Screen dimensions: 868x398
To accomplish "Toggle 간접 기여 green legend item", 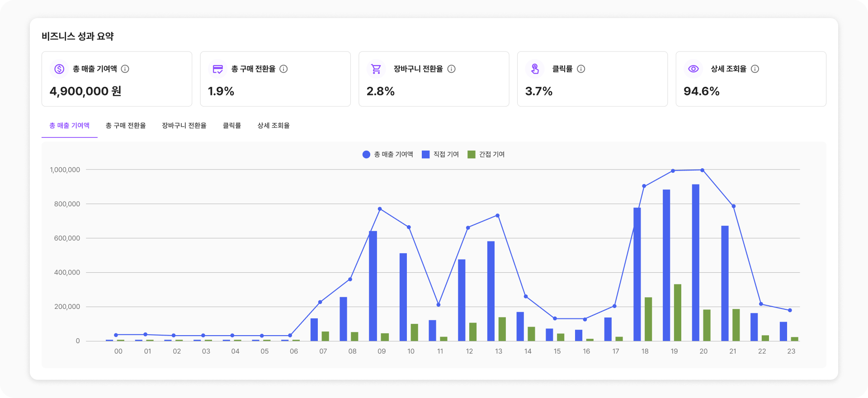I will pyautogui.click(x=486, y=155).
